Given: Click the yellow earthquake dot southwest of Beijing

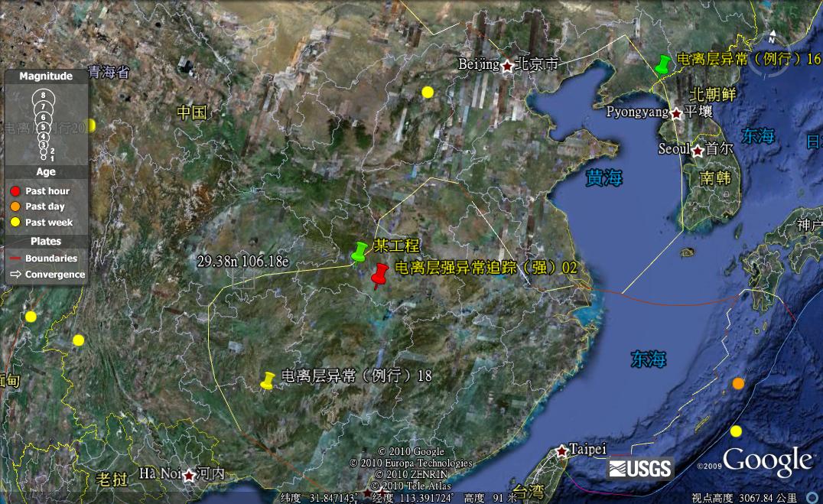Looking at the screenshot, I should coord(428,93).
